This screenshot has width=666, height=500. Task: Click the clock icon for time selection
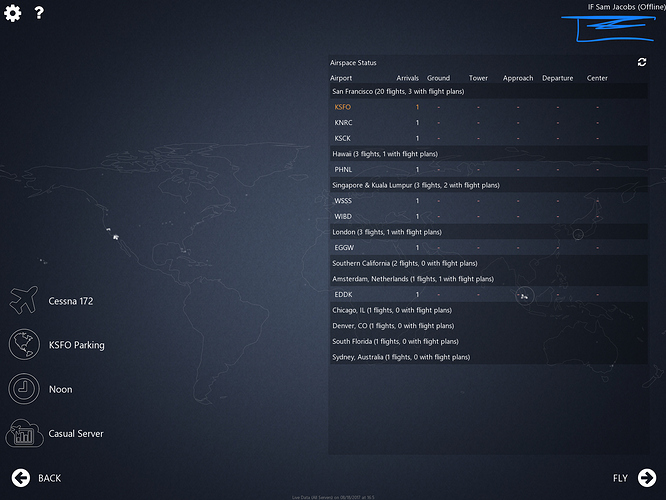pyautogui.click(x=24, y=389)
